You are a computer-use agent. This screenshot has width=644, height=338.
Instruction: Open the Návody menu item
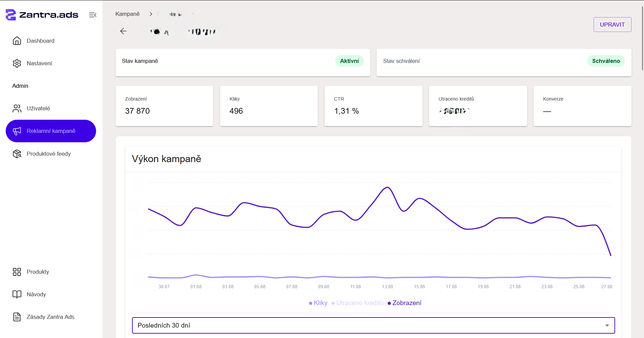pos(51,294)
